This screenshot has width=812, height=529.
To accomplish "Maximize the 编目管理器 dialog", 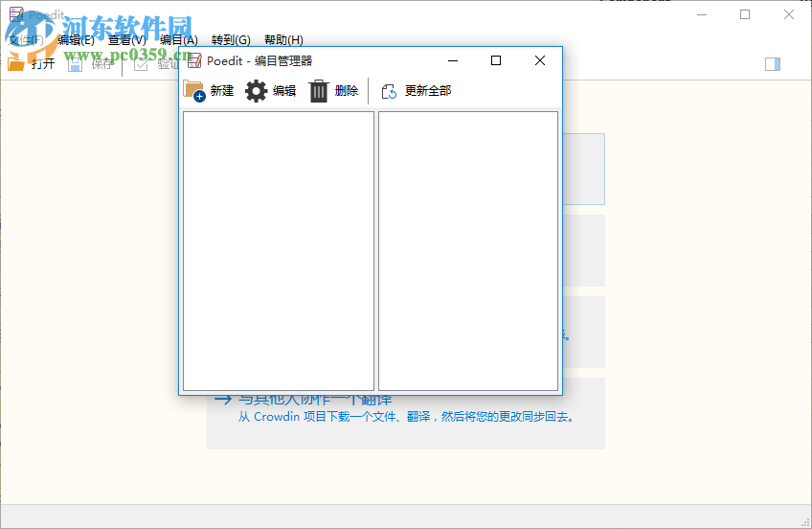I will (x=496, y=60).
